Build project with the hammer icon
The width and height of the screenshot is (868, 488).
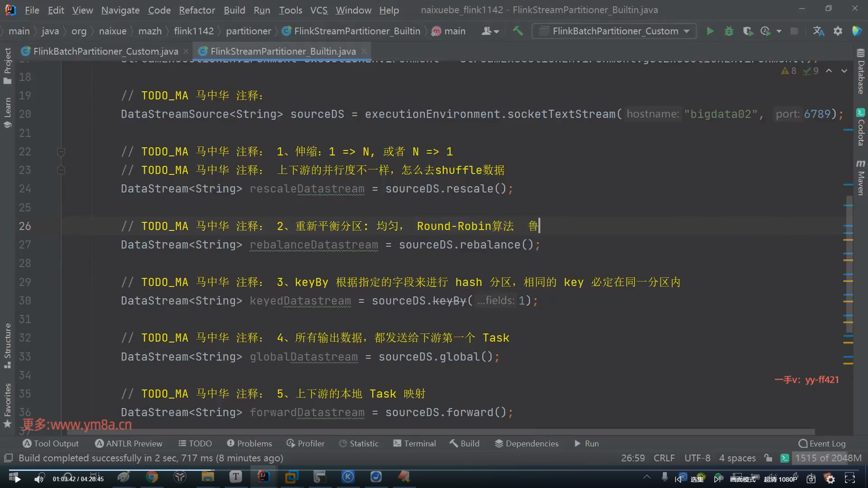coord(518,31)
